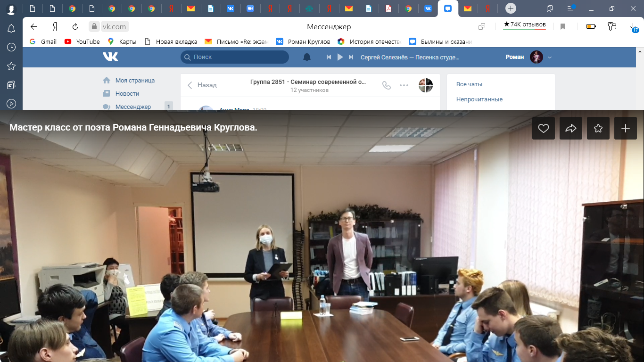Open the История отечеств bookmark
Image resolution: width=644 pixels, height=362 pixels.
tap(369, 41)
